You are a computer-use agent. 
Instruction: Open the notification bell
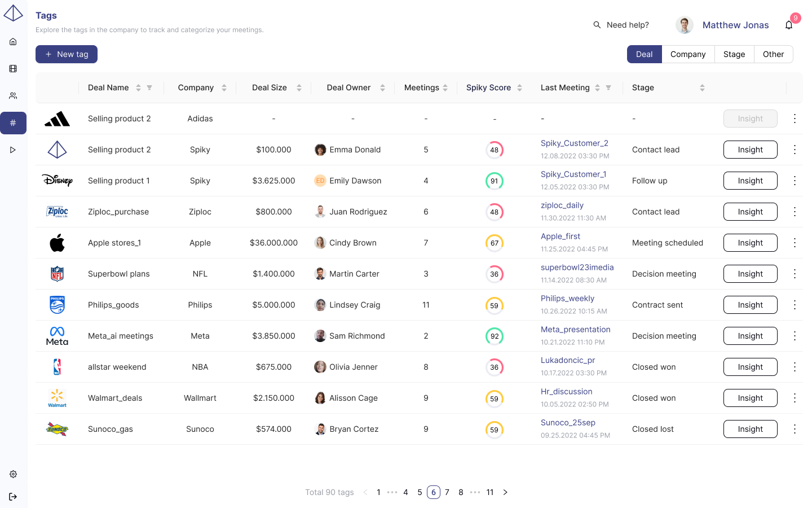(789, 25)
